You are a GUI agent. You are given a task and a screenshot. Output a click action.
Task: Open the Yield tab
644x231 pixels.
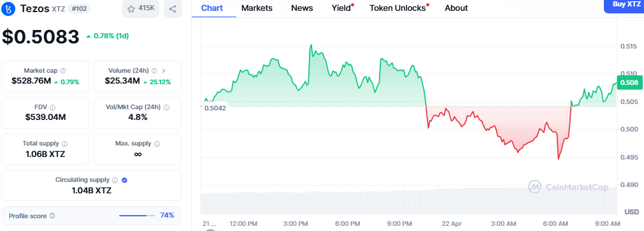341,8
